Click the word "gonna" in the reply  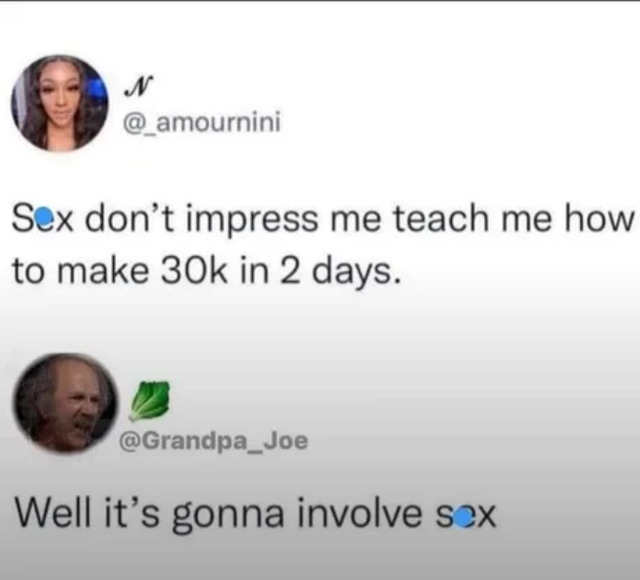coord(228,517)
